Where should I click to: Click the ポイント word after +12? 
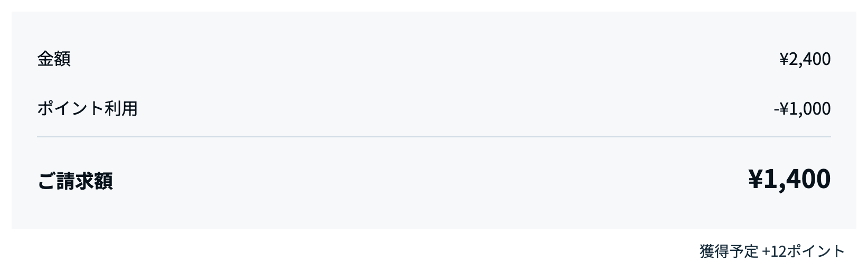click(x=816, y=251)
